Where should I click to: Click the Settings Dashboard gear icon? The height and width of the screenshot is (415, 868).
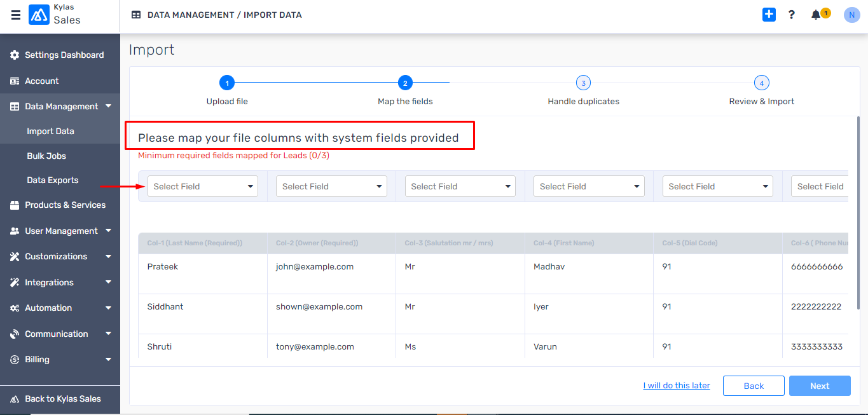15,55
